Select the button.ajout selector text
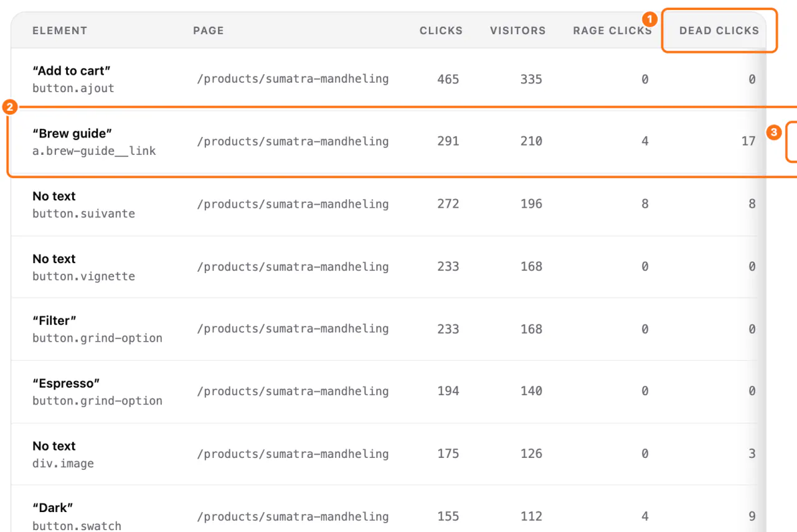The width and height of the screenshot is (797, 532). (x=73, y=88)
